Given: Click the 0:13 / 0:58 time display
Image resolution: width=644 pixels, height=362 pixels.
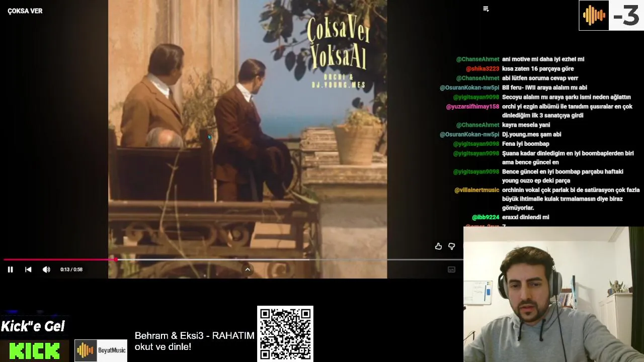Looking at the screenshot, I should point(71,269).
